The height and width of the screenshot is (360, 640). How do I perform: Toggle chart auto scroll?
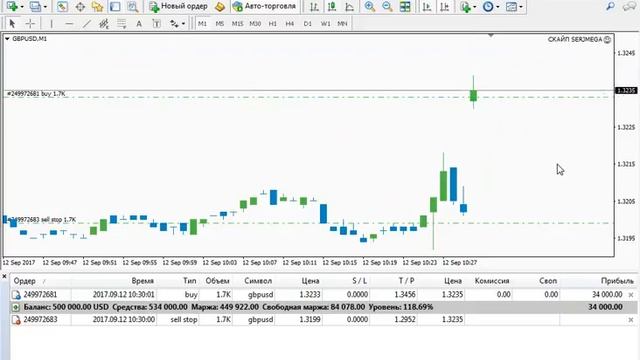click(x=427, y=7)
